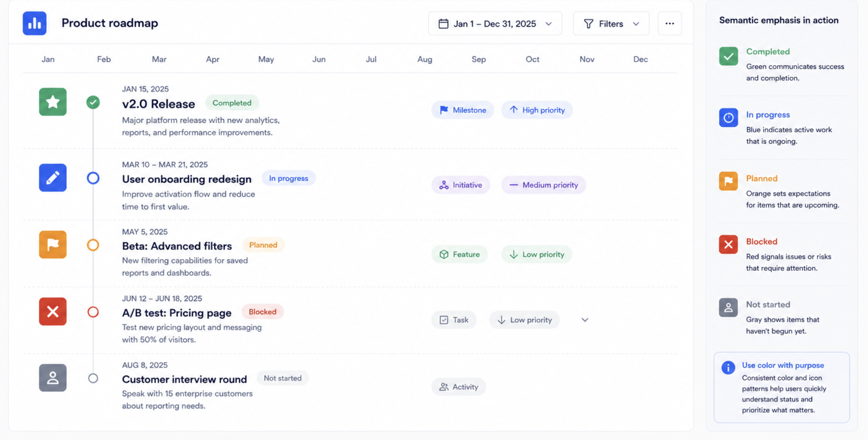The image size is (868, 440).
Task: Click the Completed status badge on v2.0 Release
Action: [x=232, y=103]
